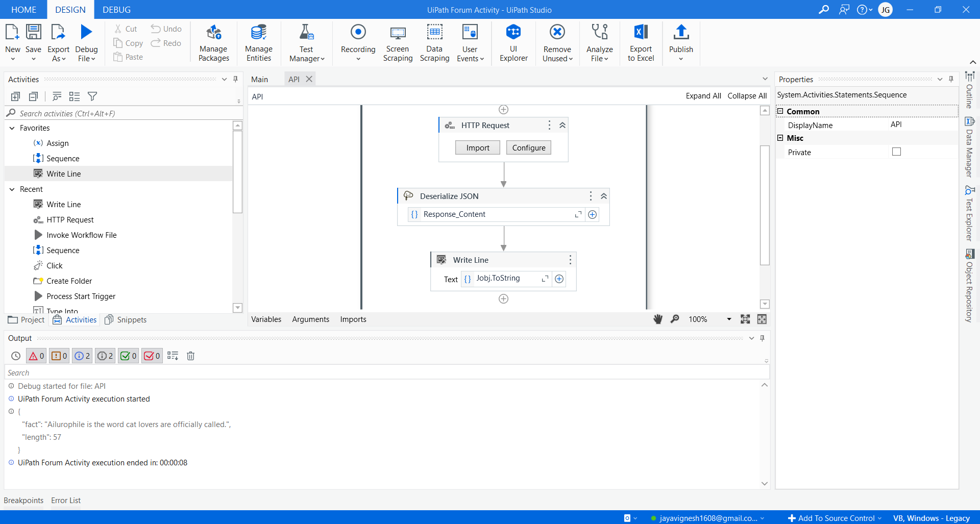Image resolution: width=980 pixels, height=524 pixels.
Task: Collapse the Misc properties section
Action: point(780,138)
